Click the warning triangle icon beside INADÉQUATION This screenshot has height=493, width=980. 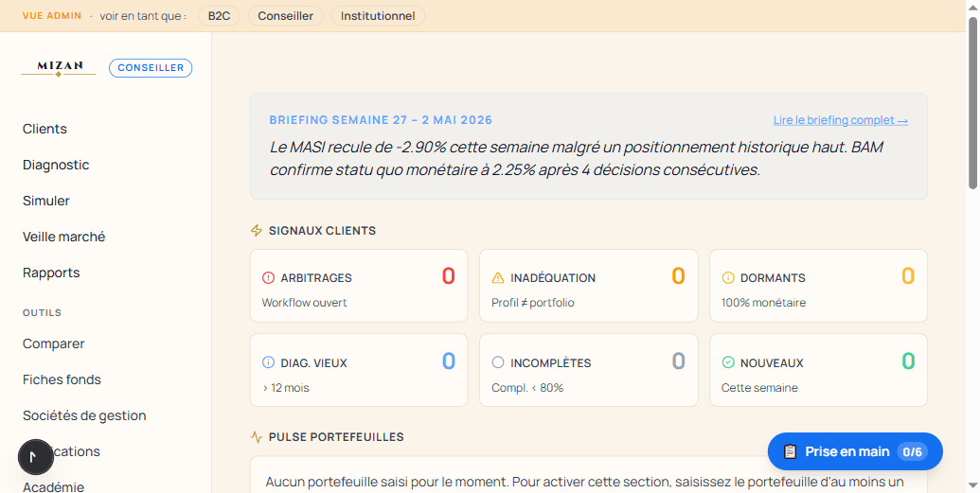pos(498,277)
